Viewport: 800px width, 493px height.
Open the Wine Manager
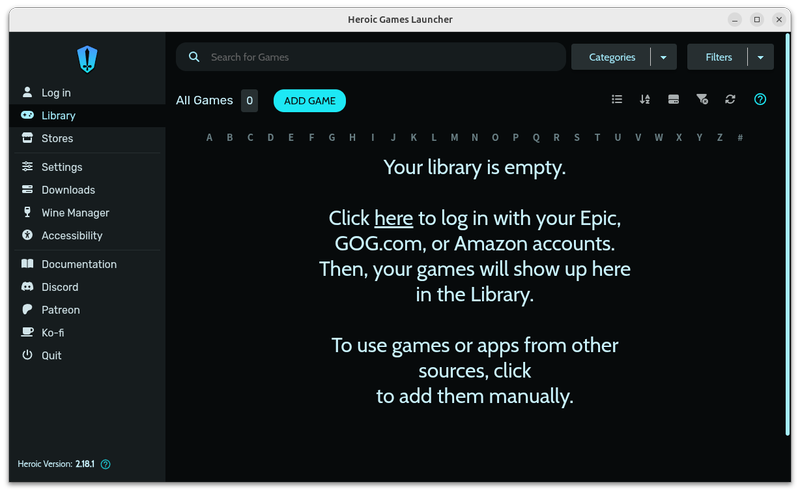pos(87,212)
